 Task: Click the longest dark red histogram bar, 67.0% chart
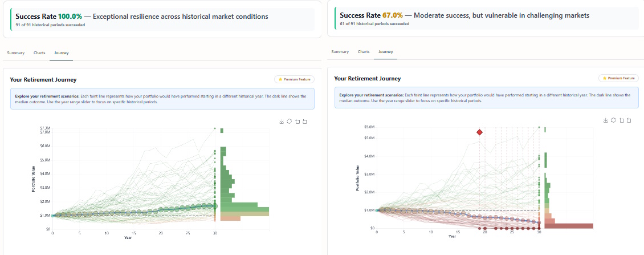click(x=569, y=226)
